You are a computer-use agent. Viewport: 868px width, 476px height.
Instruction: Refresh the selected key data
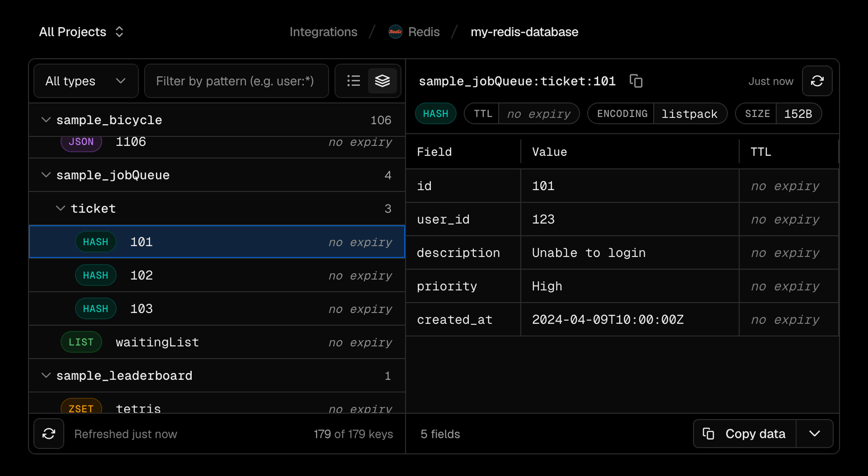817,81
